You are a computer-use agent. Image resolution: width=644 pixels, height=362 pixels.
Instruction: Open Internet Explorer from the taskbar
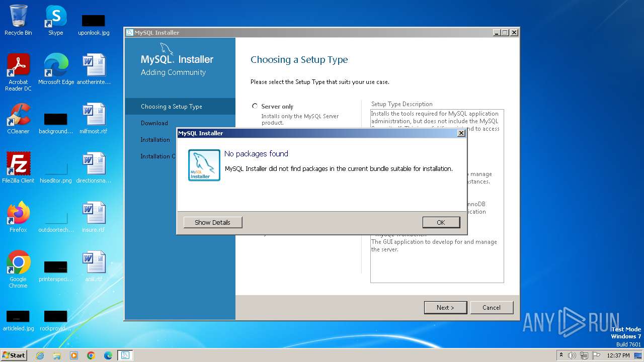(x=40, y=355)
